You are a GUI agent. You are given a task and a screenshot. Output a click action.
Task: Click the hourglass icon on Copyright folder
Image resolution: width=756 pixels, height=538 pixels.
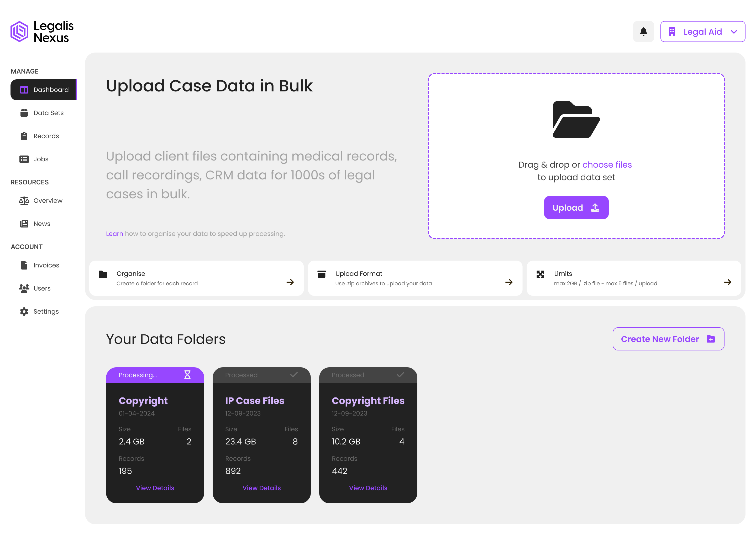pos(187,375)
